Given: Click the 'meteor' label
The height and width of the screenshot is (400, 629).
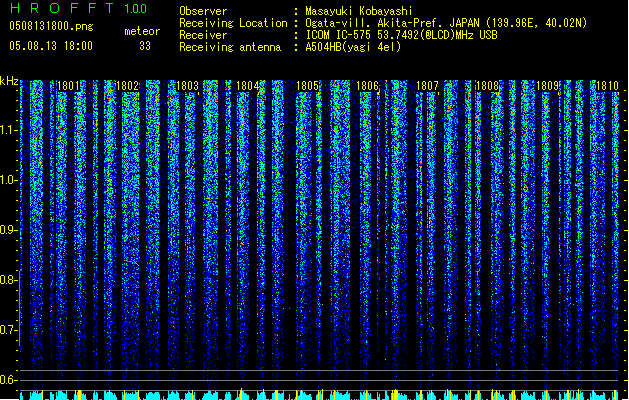Looking at the screenshot, I should tap(142, 31).
